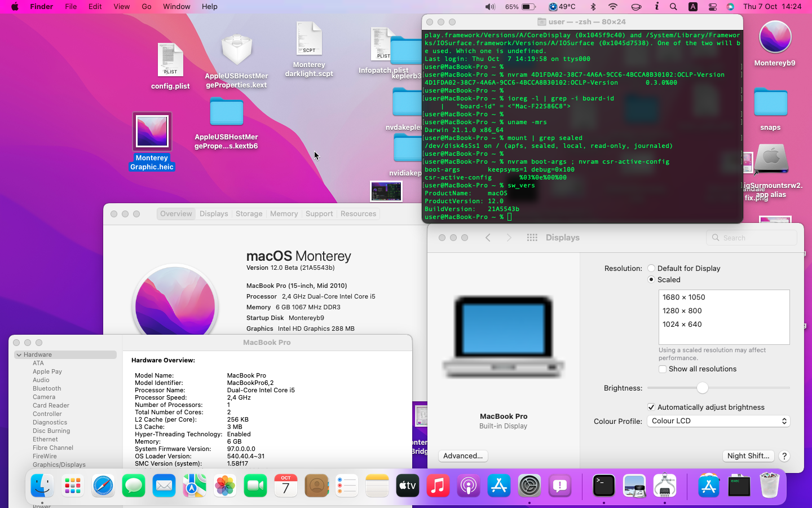Open System Preferences in the Dock
This screenshot has height=508, width=812.
529,485
